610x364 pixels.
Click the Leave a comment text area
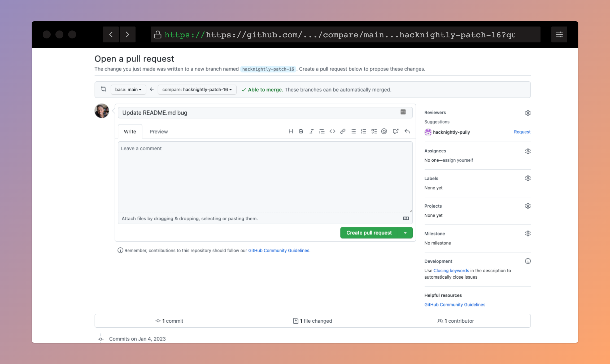265,177
